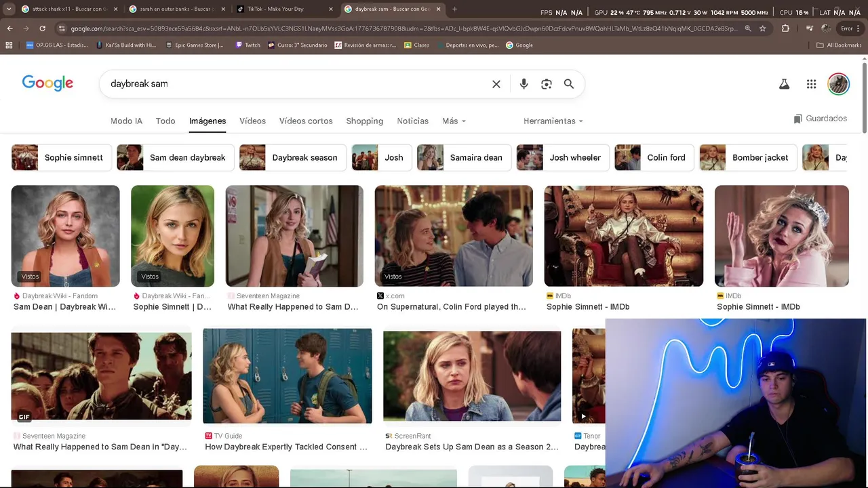Filter by the Colin ford chip
This screenshot has height=488, width=868.
click(x=654, y=157)
